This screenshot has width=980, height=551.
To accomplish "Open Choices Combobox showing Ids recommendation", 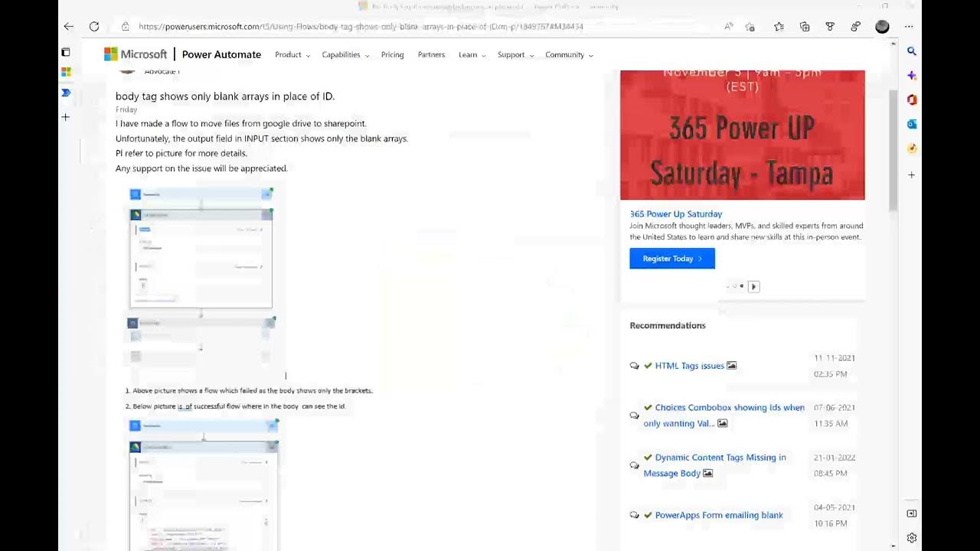I will pyautogui.click(x=724, y=416).
